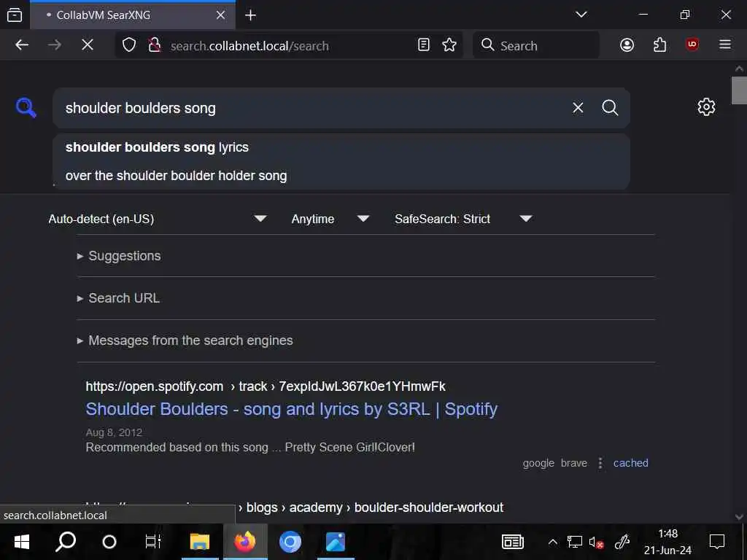Open the extensions panel
The width and height of the screenshot is (747, 560).
(659, 44)
